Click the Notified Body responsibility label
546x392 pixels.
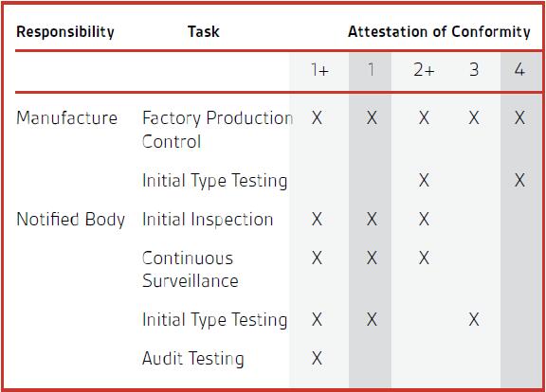click(71, 220)
